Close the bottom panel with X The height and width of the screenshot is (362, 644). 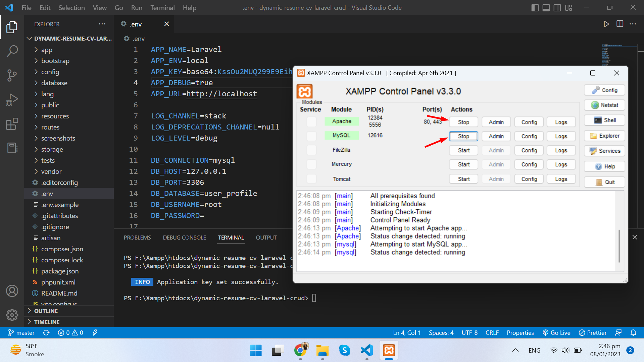click(635, 237)
